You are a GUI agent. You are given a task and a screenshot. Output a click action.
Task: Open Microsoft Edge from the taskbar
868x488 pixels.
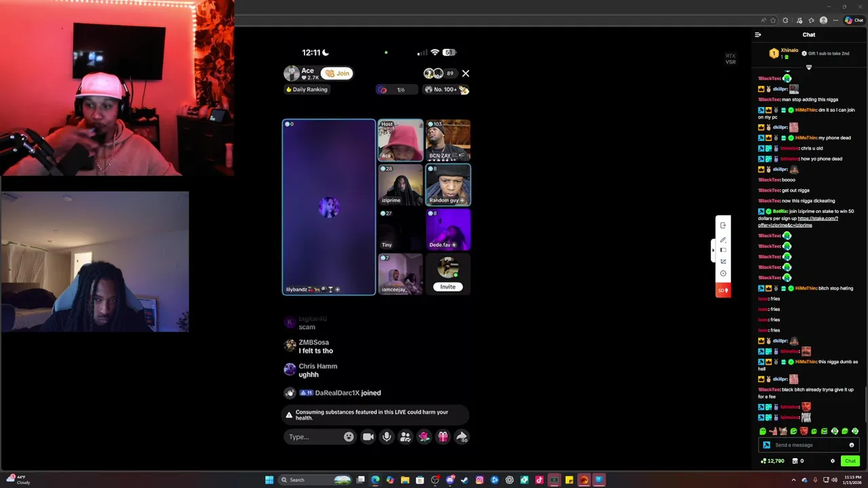point(375,480)
